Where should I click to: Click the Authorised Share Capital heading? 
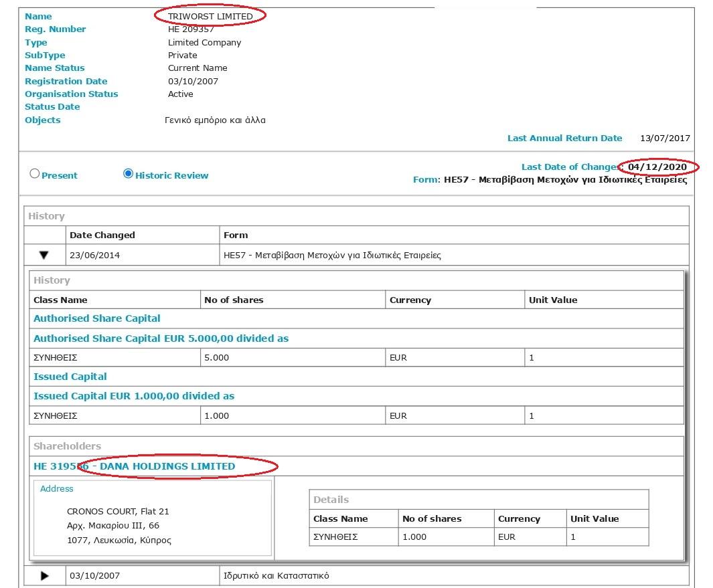tap(97, 318)
